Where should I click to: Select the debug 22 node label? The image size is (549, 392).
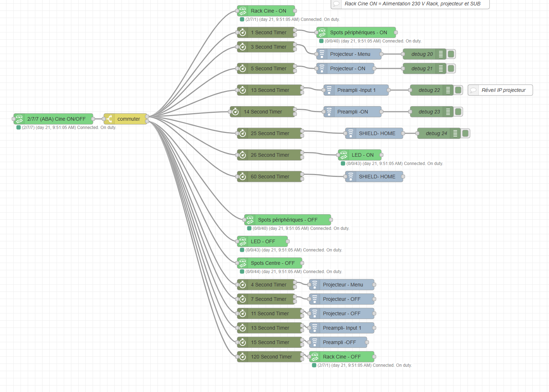tap(429, 90)
